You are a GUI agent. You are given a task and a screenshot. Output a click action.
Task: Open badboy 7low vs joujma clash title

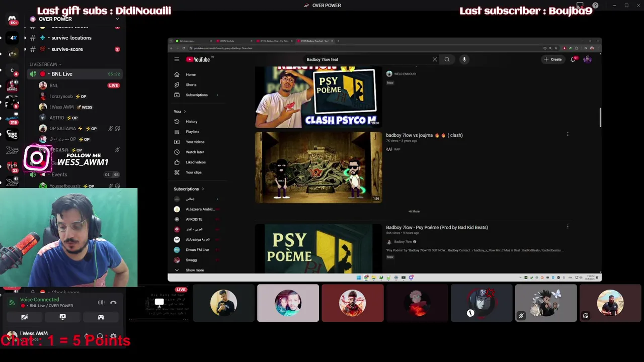pyautogui.click(x=424, y=135)
